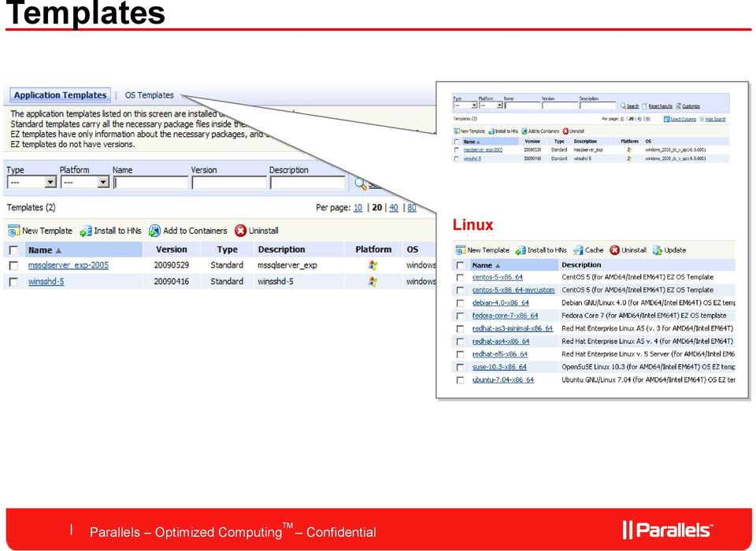Switch to the OS Templates tab
This screenshot has height=551, width=756.
coord(149,95)
